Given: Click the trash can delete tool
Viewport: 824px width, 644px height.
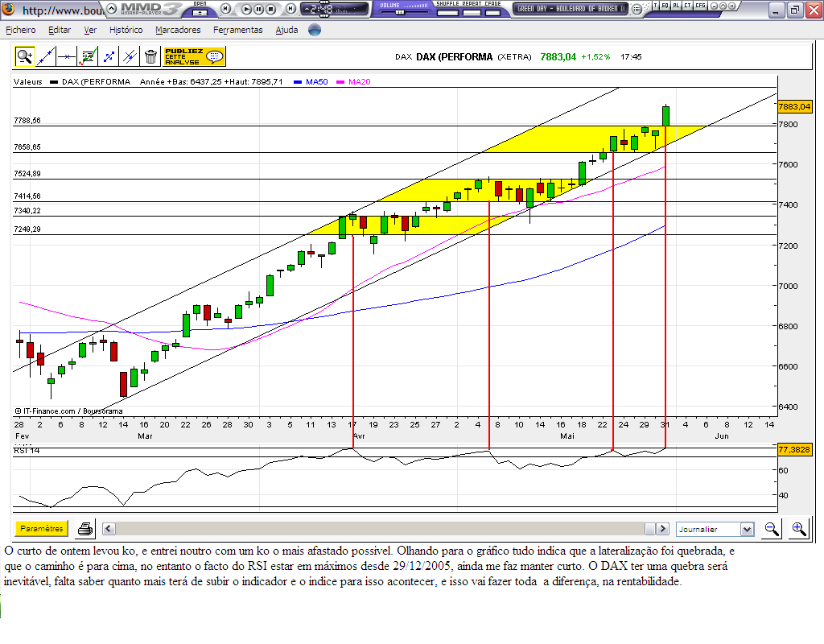Looking at the screenshot, I should click(x=150, y=56).
